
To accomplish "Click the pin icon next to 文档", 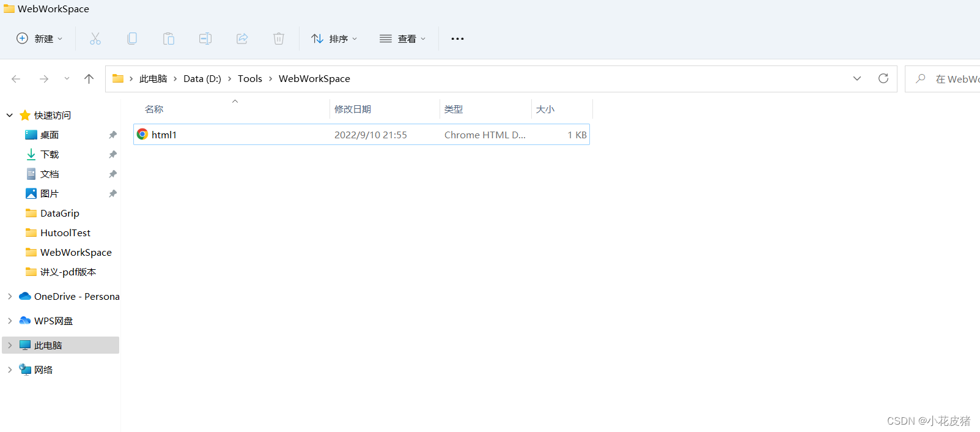I will tap(112, 174).
